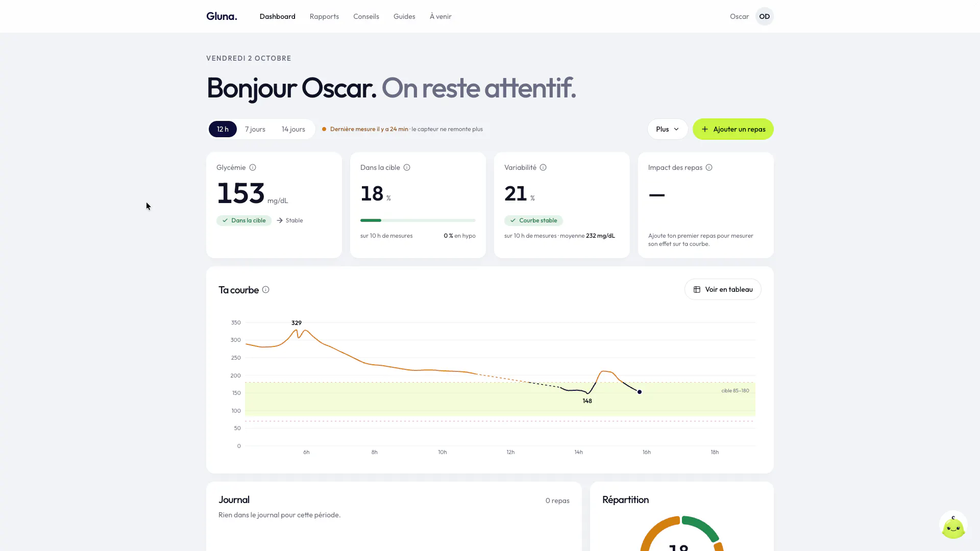The width and height of the screenshot is (980, 551).
Task: Expand the Plus dropdown menu
Action: [x=668, y=129]
